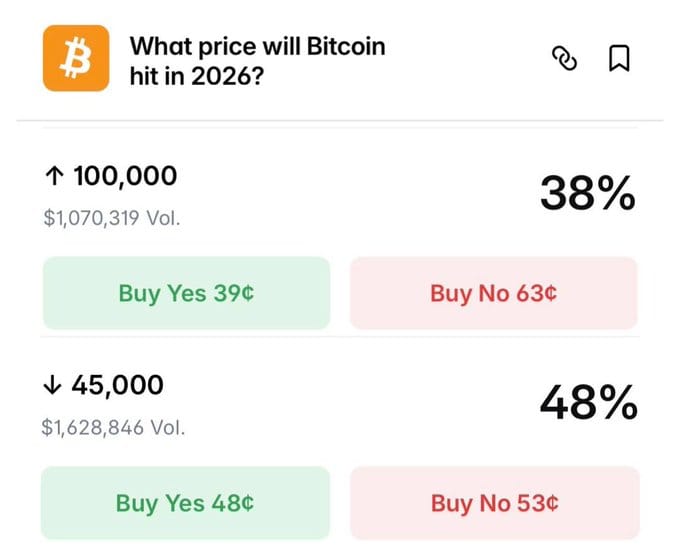Buy No at 53¢ for 45,000
Viewport: 680px width, 551px height.
click(494, 502)
